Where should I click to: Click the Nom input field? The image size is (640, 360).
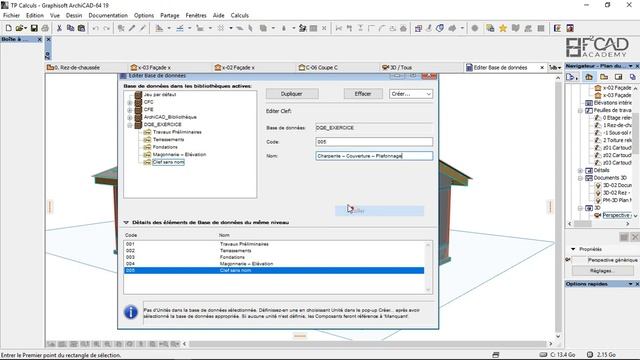(374, 156)
